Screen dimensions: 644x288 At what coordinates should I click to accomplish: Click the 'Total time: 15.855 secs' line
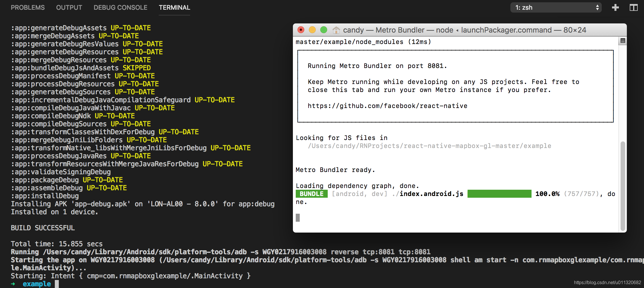[x=57, y=244]
